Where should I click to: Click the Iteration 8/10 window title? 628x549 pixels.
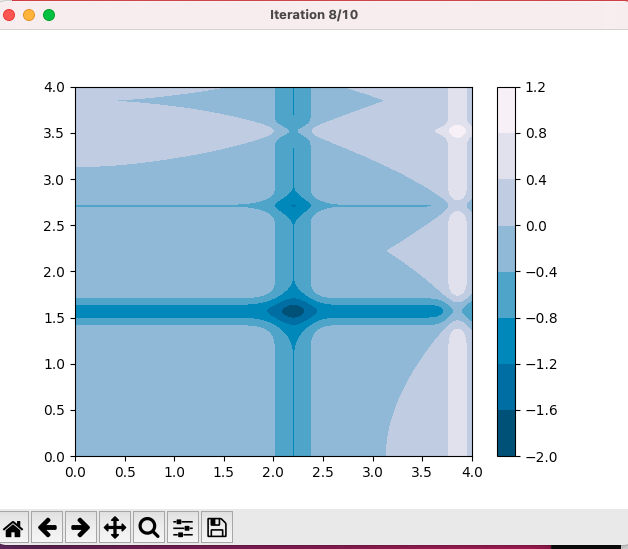(x=314, y=15)
